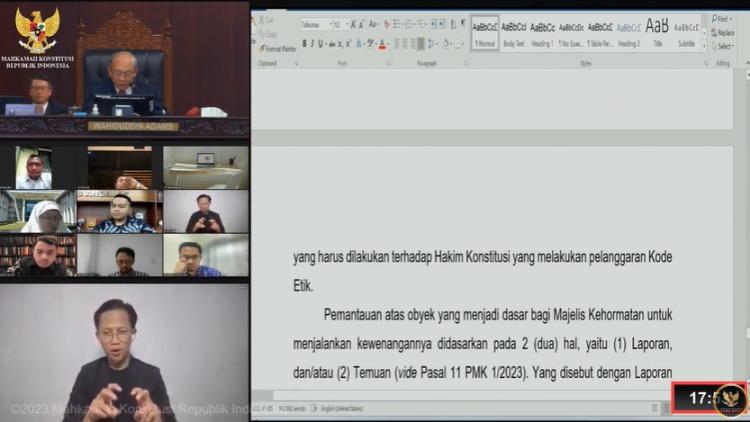Open the font size dropdown arrow
Image resolution: width=750 pixels, height=422 pixels.
tap(347, 24)
